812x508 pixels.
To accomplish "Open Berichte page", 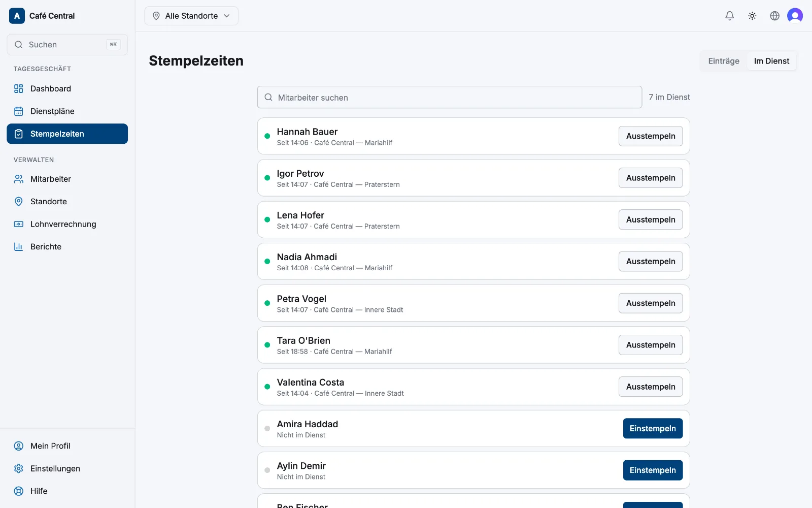I will (67, 247).
